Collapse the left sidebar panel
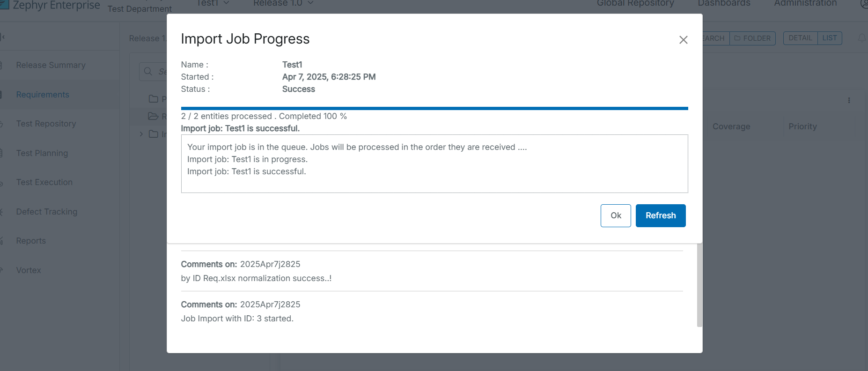 tap(3, 37)
